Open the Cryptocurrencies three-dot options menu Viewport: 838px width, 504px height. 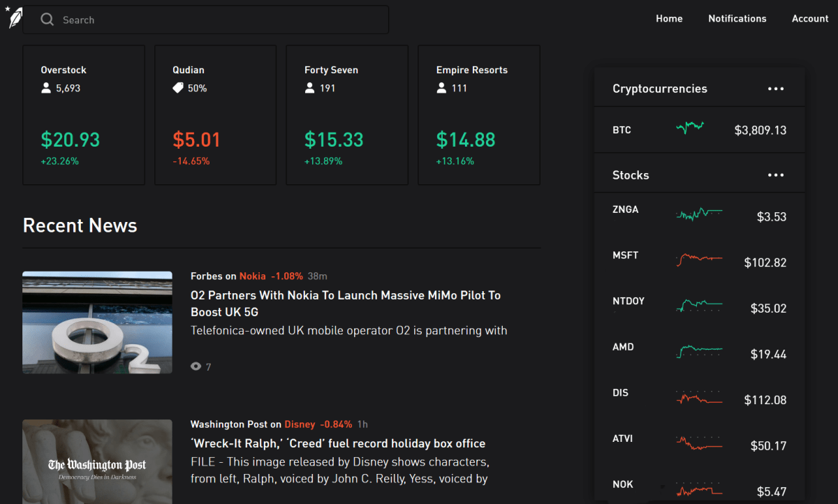(x=776, y=89)
